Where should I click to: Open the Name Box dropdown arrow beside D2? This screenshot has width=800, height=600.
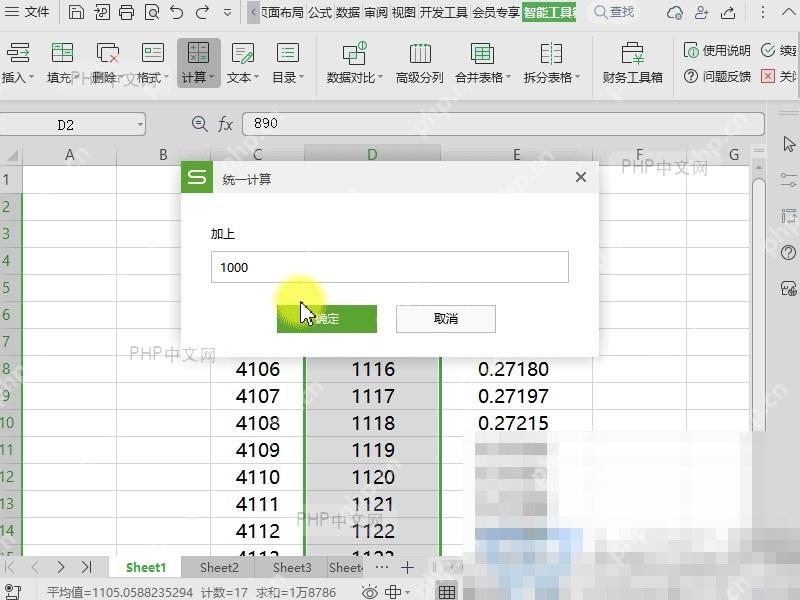tap(140, 124)
